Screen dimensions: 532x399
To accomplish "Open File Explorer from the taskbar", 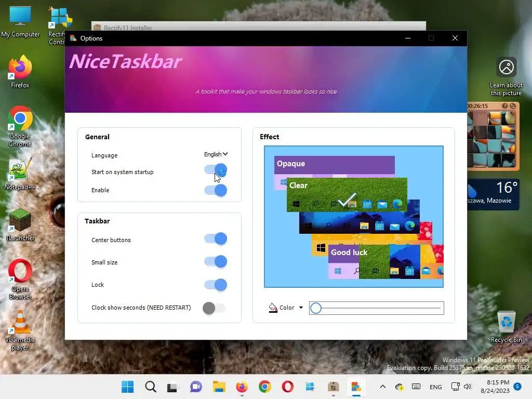I will pyautogui.click(x=219, y=387).
